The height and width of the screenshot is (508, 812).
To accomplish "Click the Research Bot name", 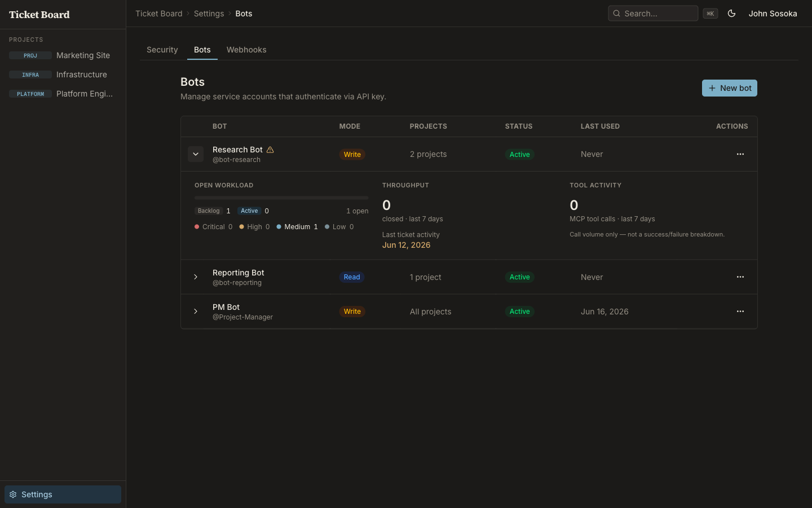I will (x=237, y=150).
